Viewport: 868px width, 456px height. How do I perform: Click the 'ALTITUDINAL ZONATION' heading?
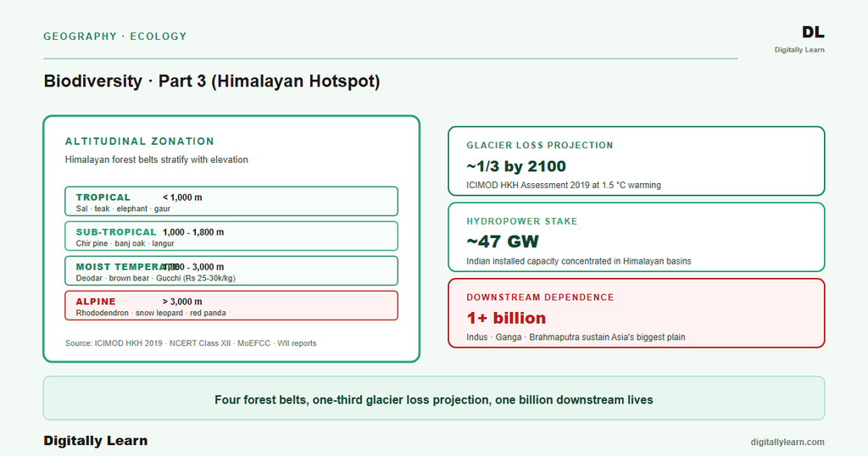tap(140, 142)
